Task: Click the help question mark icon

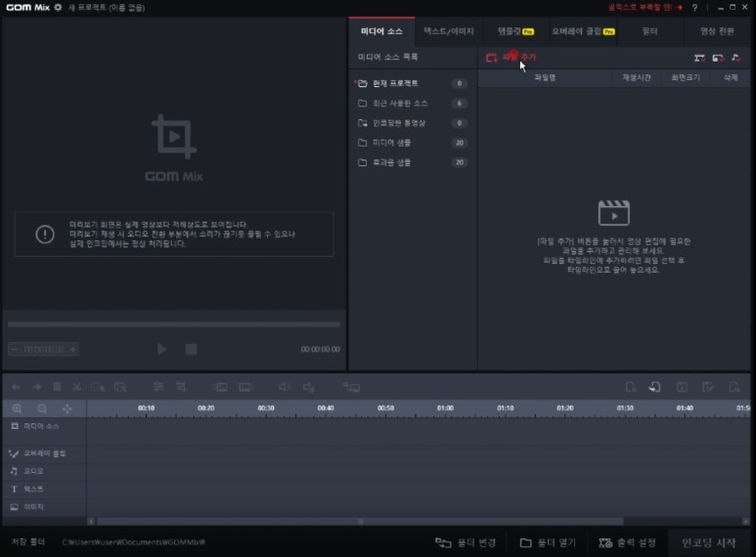Action: 694,8
